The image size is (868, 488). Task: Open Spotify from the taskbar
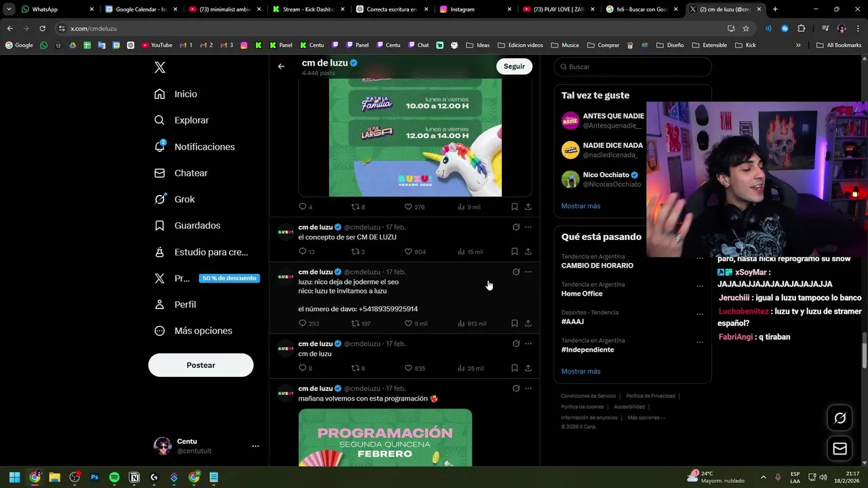point(114,477)
